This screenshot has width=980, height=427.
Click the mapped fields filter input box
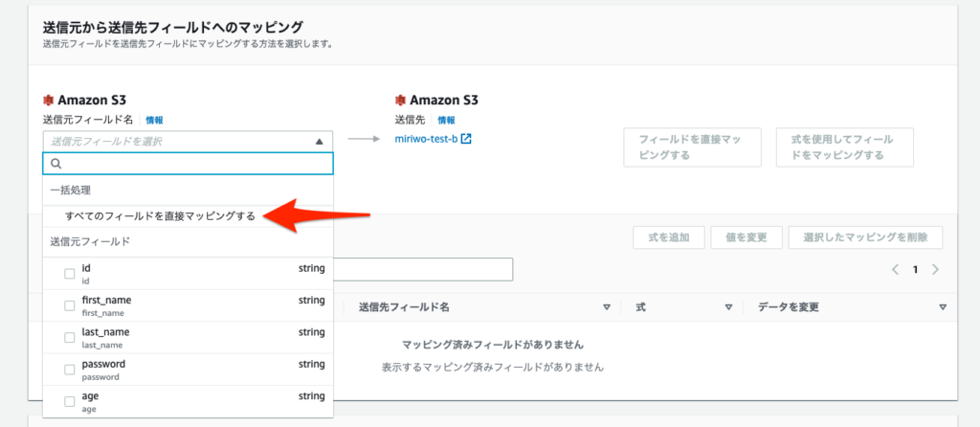pyautogui.click(x=423, y=269)
